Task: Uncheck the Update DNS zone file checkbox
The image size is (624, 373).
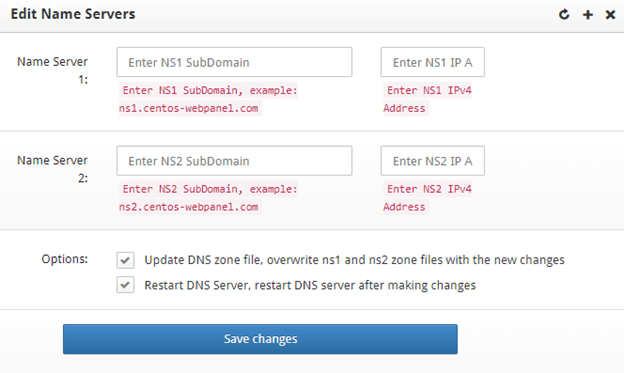Action: [125, 261]
